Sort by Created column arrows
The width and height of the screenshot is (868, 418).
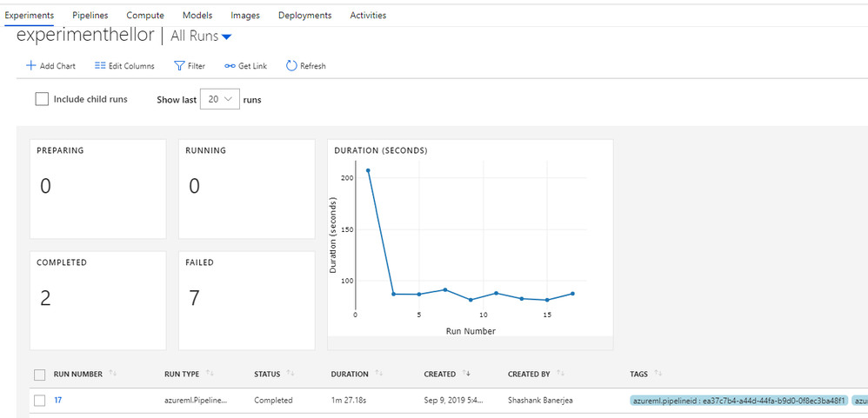[x=466, y=374]
